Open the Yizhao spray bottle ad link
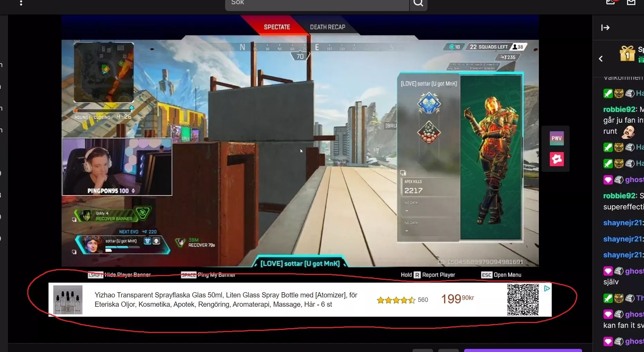The height and width of the screenshot is (352, 644). coord(226,300)
